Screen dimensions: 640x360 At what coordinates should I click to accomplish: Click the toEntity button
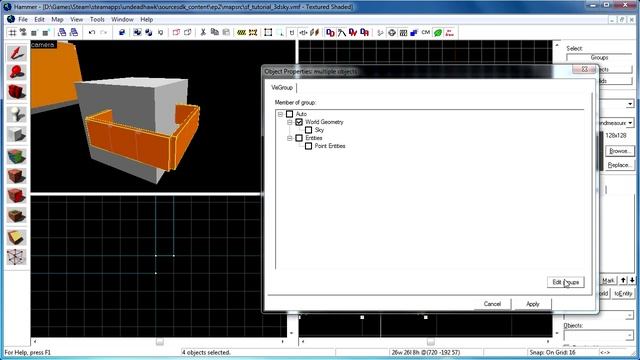pyautogui.click(x=623, y=294)
